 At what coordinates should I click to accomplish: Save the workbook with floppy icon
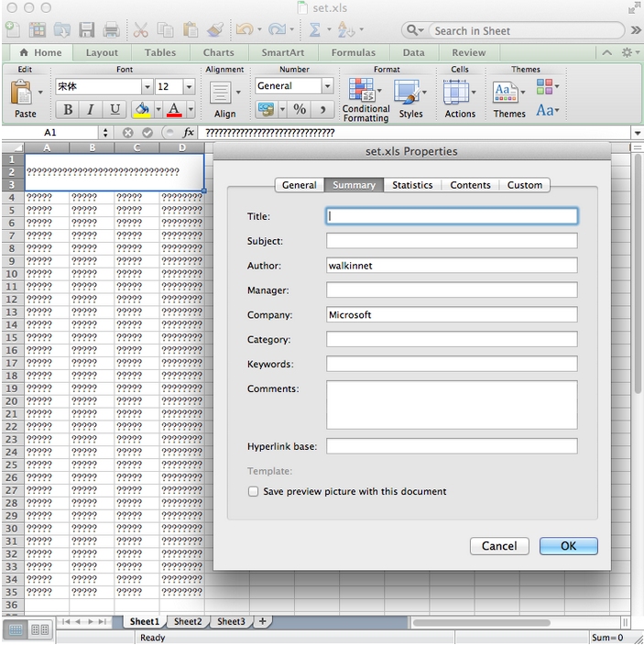pos(87,30)
